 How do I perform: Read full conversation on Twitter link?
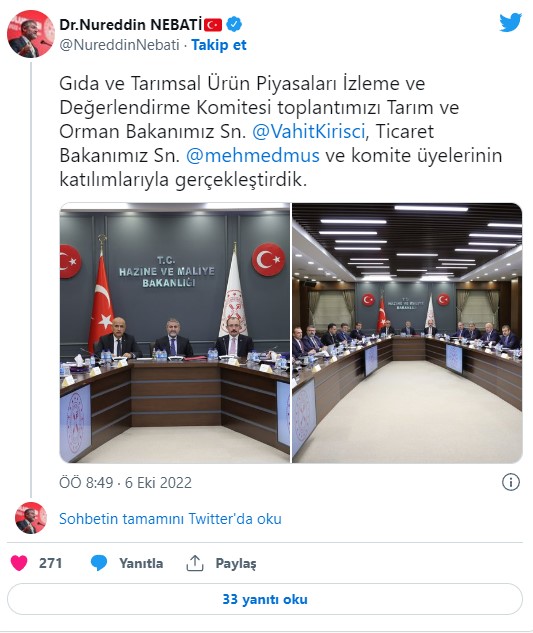pyautogui.click(x=170, y=518)
